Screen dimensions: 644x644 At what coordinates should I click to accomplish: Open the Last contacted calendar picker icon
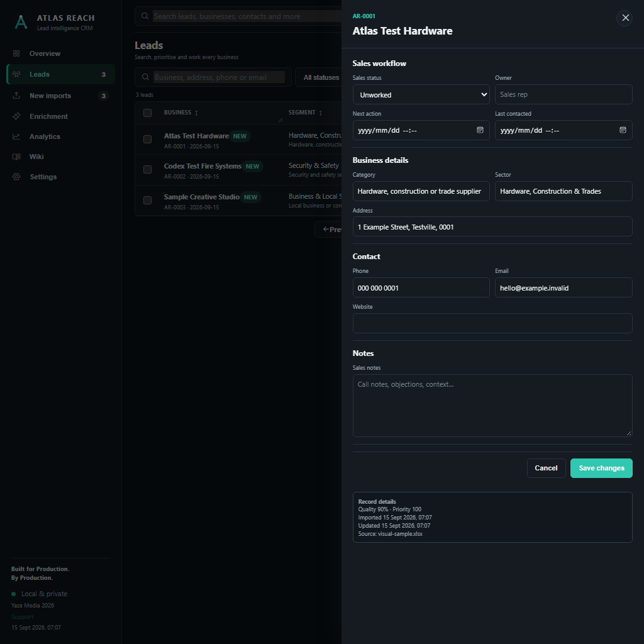(x=623, y=130)
